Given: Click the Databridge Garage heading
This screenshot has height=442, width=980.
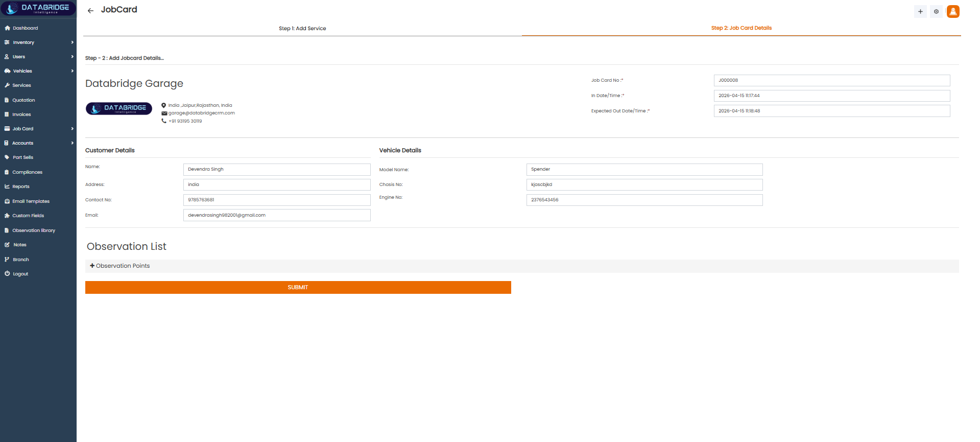Looking at the screenshot, I should [x=134, y=83].
